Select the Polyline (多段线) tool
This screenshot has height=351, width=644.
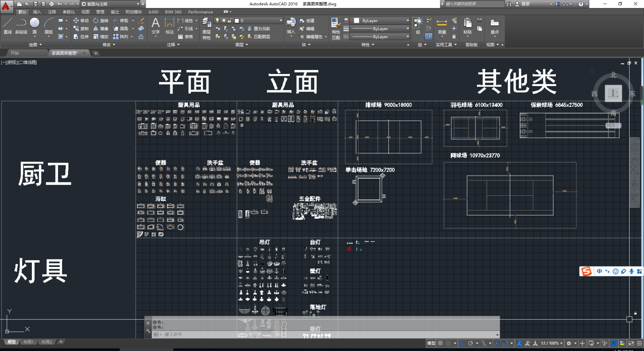pyautogui.click(x=21, y=26)
